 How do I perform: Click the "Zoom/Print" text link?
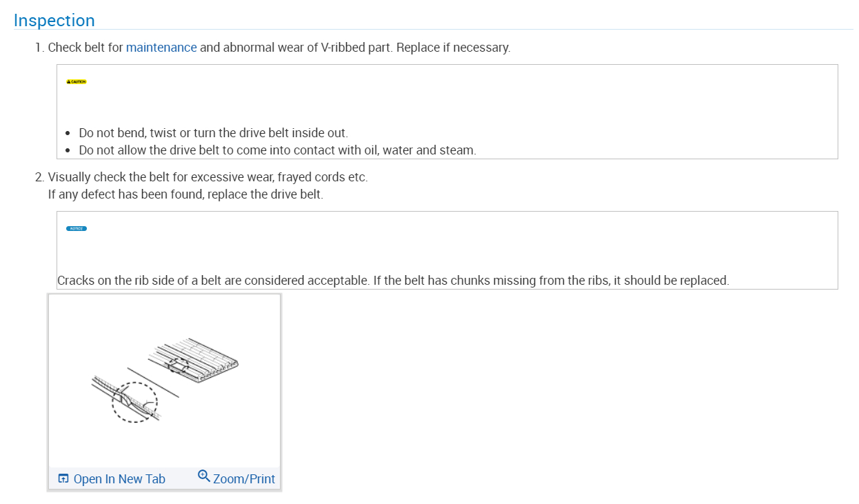pyautogui.click(x=244, y=478)
